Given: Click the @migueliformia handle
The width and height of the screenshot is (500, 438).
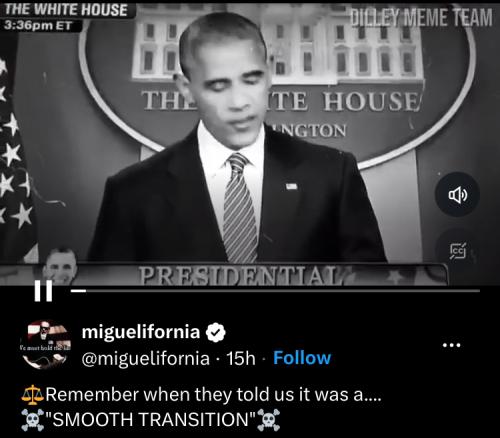Looking at the screenshot, I should [146, 359].
